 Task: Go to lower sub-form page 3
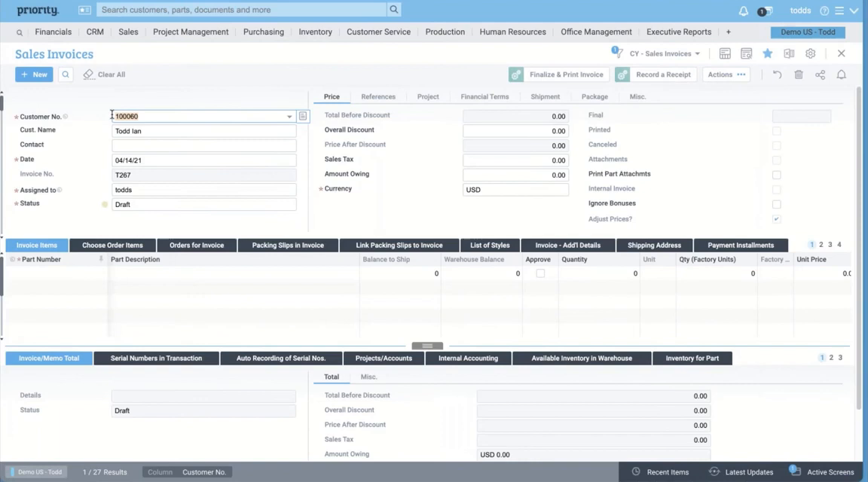pos(840,358)
